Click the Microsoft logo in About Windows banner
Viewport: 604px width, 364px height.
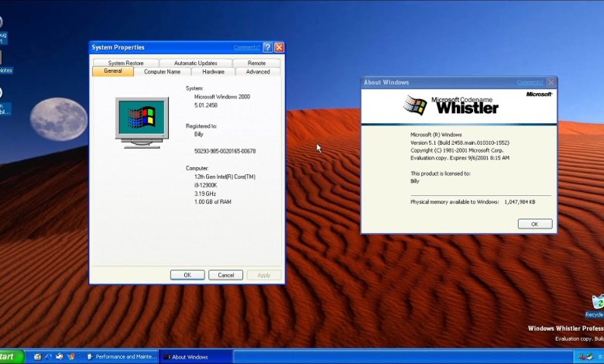pos(539,94)
